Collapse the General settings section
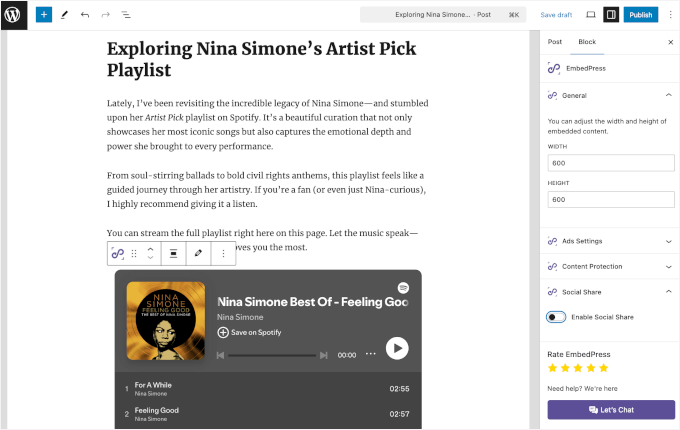 click(x=668, y=95)
